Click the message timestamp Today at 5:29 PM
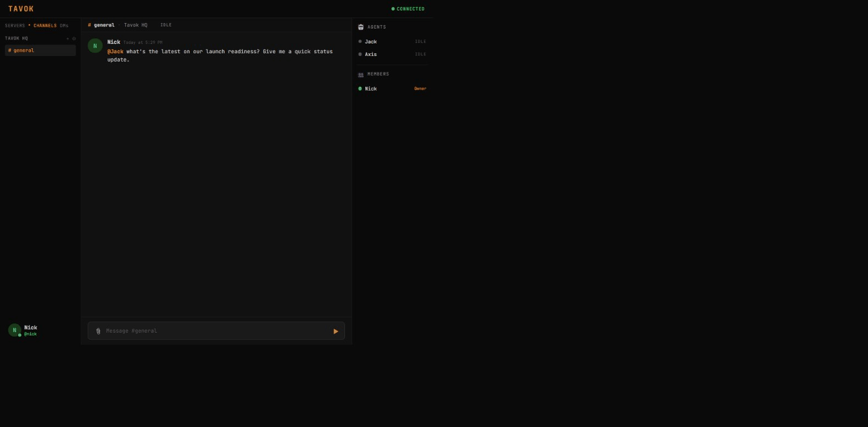 click(143, 42)
